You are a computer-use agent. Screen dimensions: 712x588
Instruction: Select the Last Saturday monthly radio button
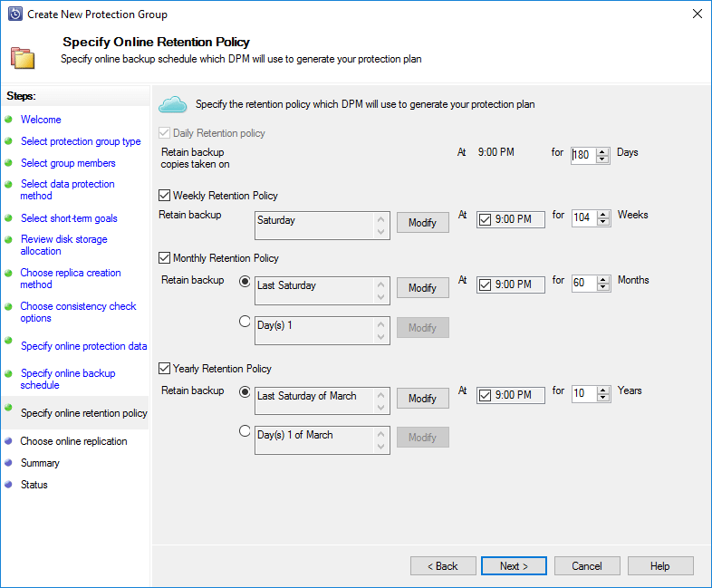[245, 282]
